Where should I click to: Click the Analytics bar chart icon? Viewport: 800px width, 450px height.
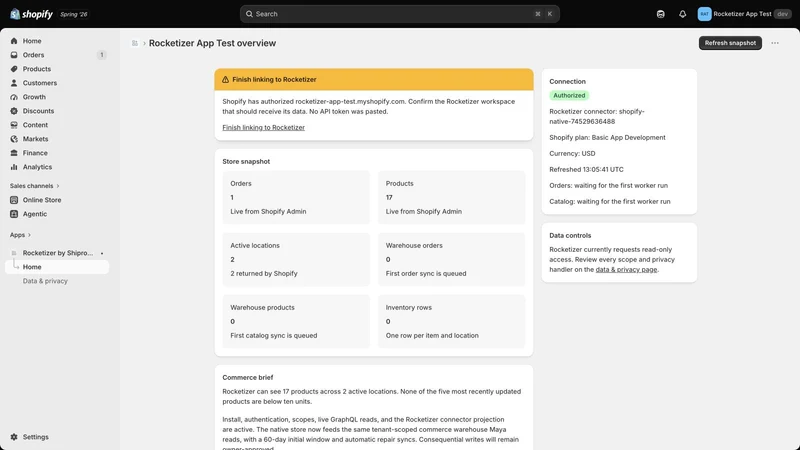click(x=14, y=167)
